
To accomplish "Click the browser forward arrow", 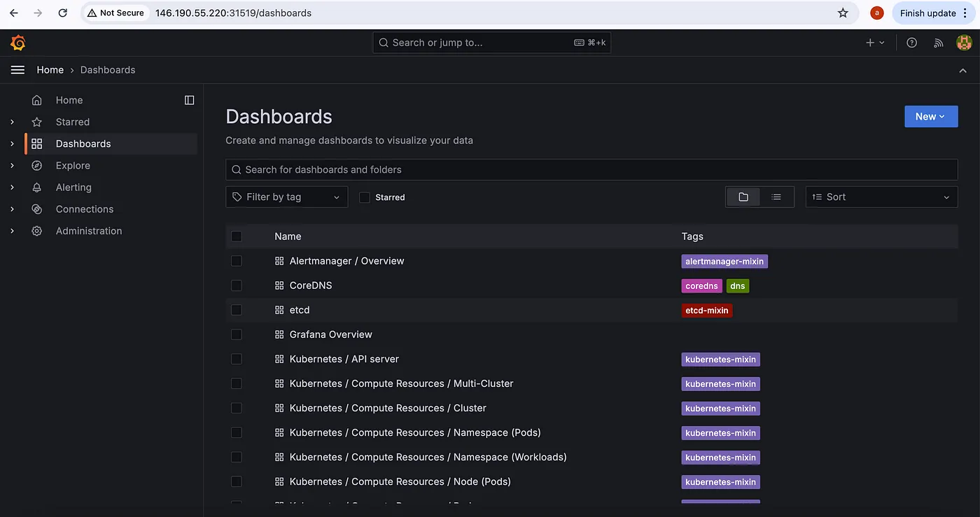I will click(38, 13).
